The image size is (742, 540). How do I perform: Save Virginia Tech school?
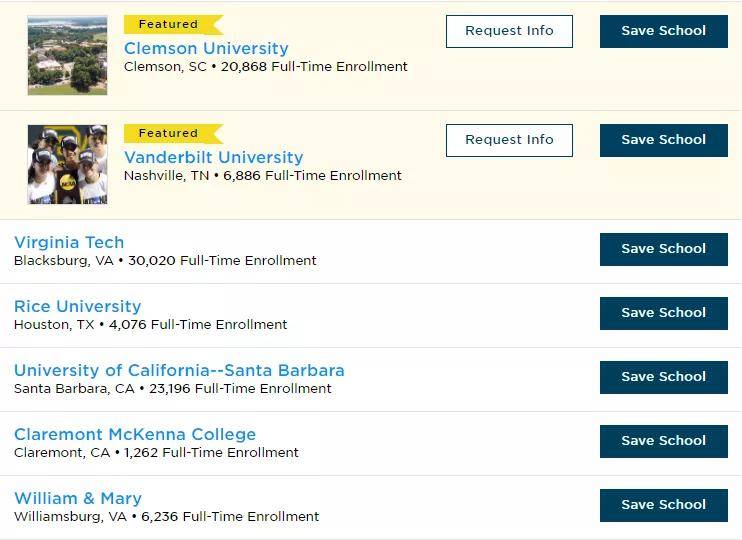tap(663, 249)
